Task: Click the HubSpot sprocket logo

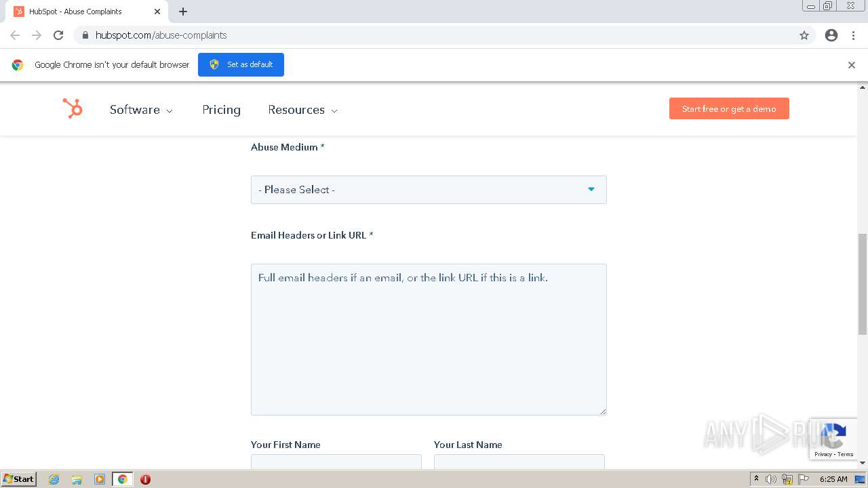Action: pos(73,108)
